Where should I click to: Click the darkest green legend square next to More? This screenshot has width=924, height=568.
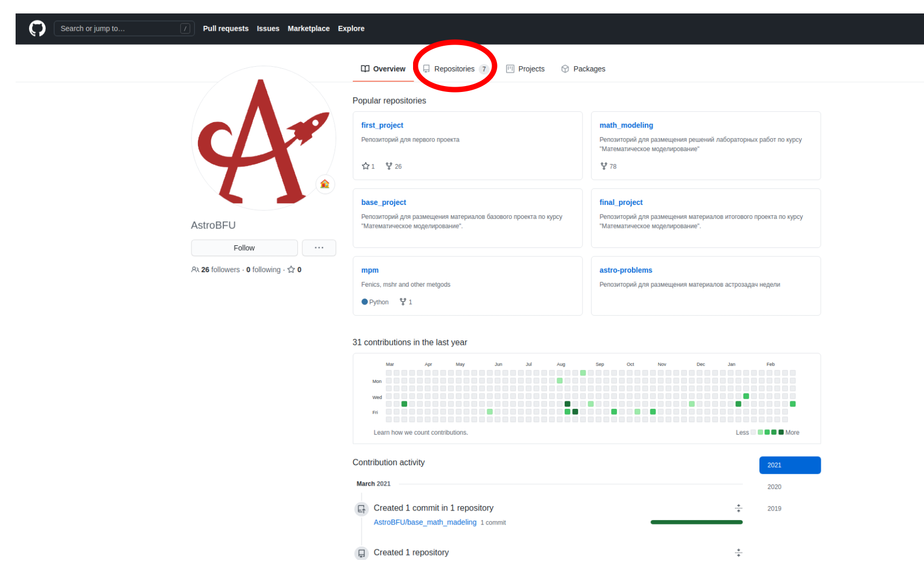click(x=781, y=432)
